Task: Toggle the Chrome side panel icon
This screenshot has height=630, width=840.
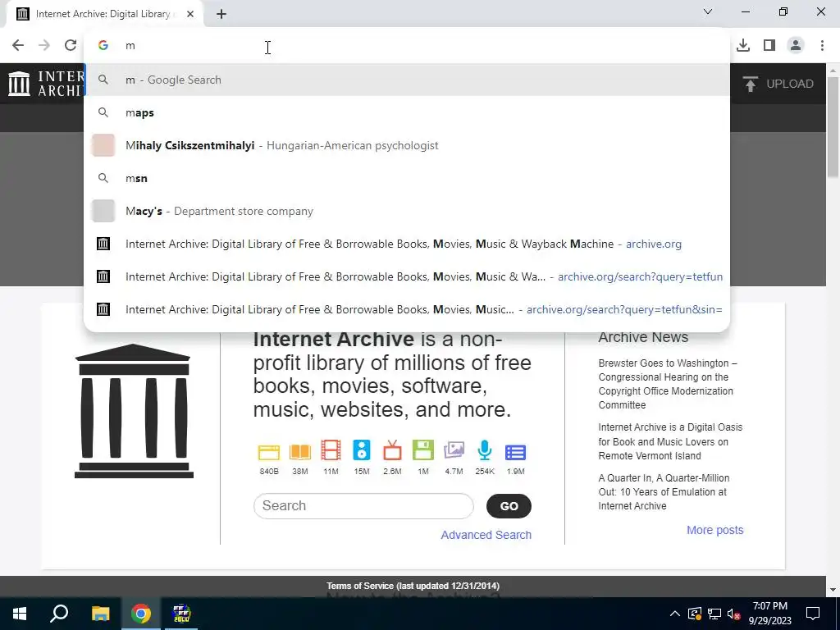Action: click(x=769, y=46)
